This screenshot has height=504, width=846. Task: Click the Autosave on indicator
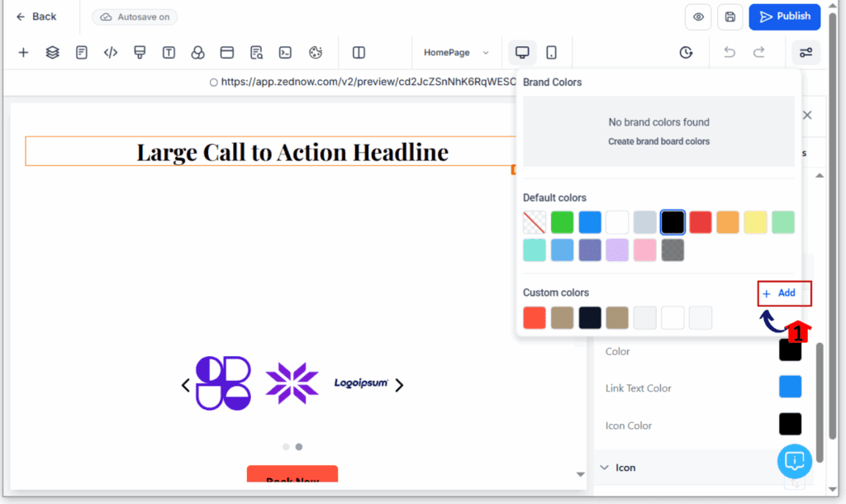[x=135, y=17]
